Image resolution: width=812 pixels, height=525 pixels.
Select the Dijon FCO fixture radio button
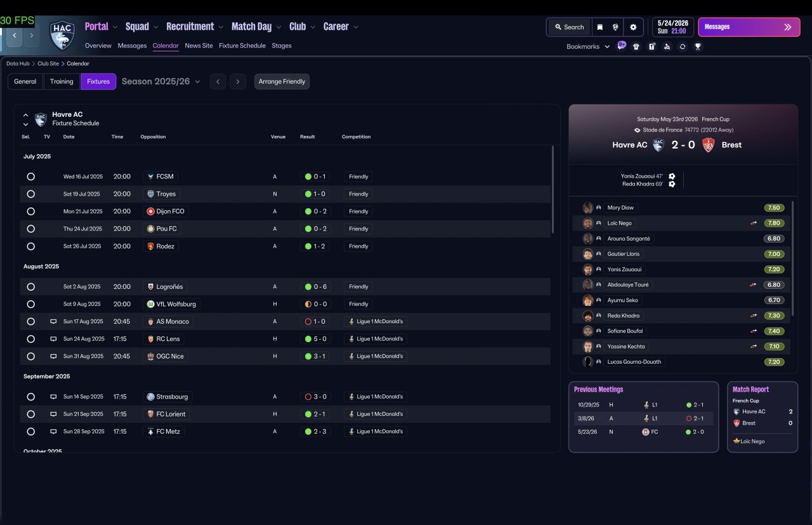(x=30, y=211)
